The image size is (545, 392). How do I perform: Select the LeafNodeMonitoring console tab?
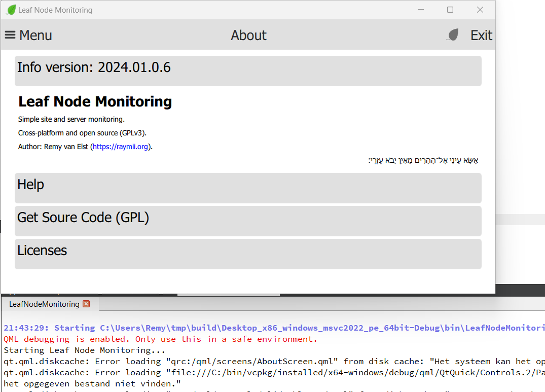[x=43, y=304]
